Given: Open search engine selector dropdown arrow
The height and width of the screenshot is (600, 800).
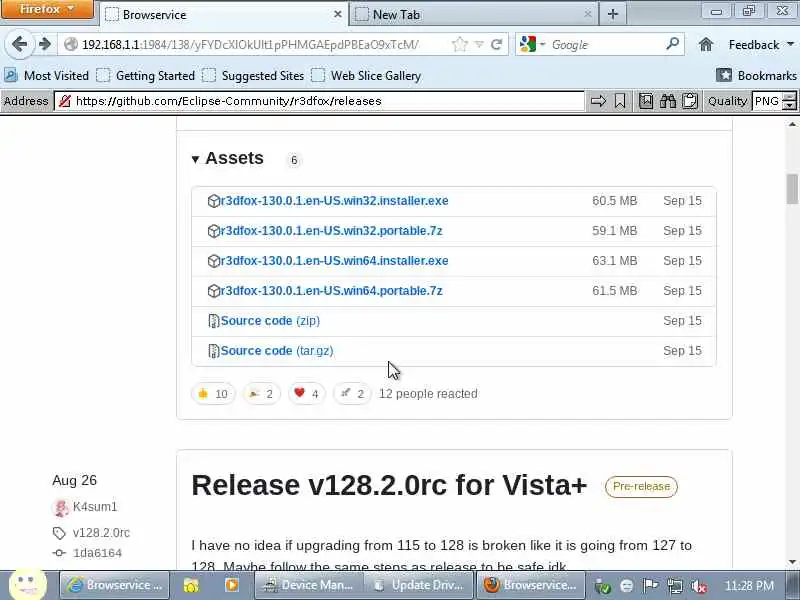Looking at the screenshot, I should tap(542, 44).
